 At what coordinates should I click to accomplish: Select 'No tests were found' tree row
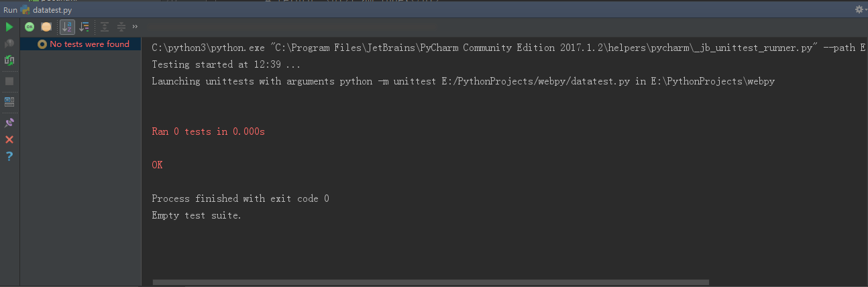(x=80, y=44)
